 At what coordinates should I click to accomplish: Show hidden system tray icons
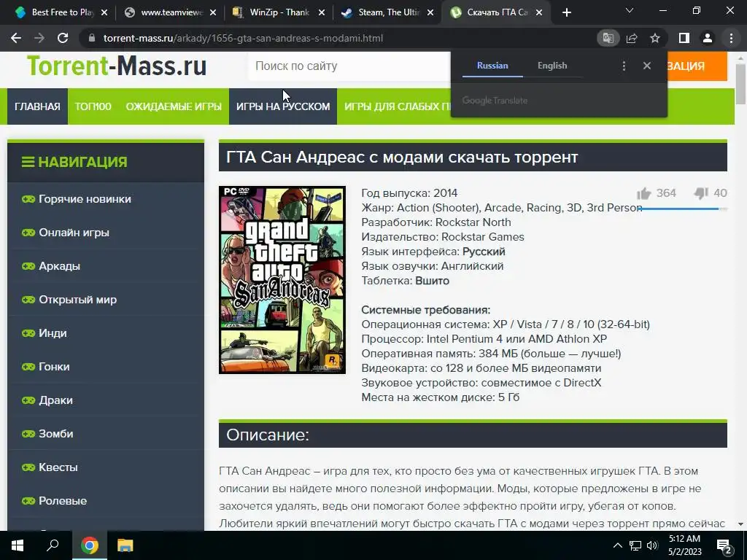[x=617, y=545]
